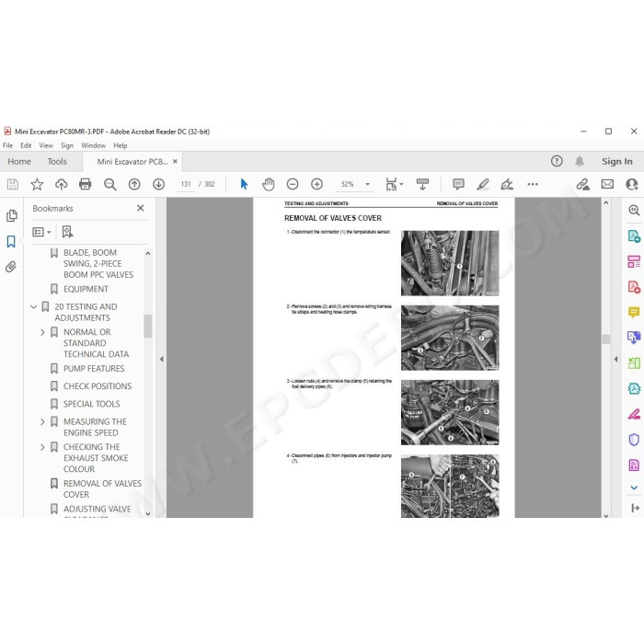Open the Comment tool in right pane
The height and width of the screenshot is (644, 644).
(x=634, y=313)
